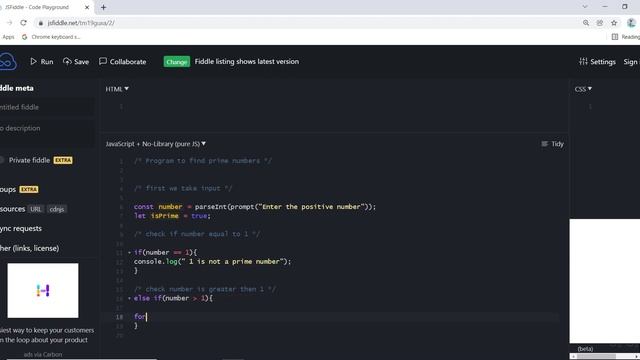Screen dimensions: 640x360
Task: Open the browser zoom magnifier icon
Action: (586, 23)
